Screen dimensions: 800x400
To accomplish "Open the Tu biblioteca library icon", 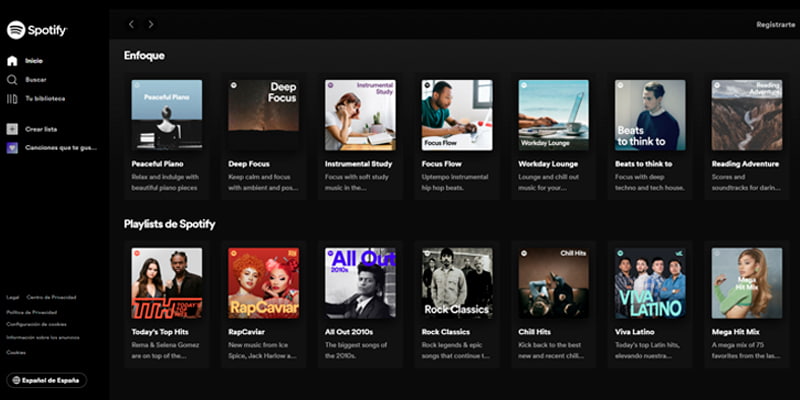I will [x=12, y=98].
